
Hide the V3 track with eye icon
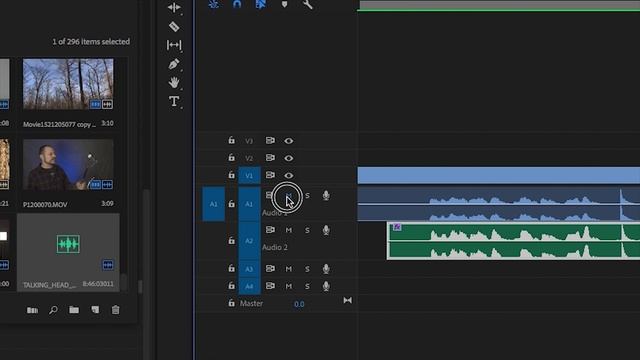coord(289,141)
